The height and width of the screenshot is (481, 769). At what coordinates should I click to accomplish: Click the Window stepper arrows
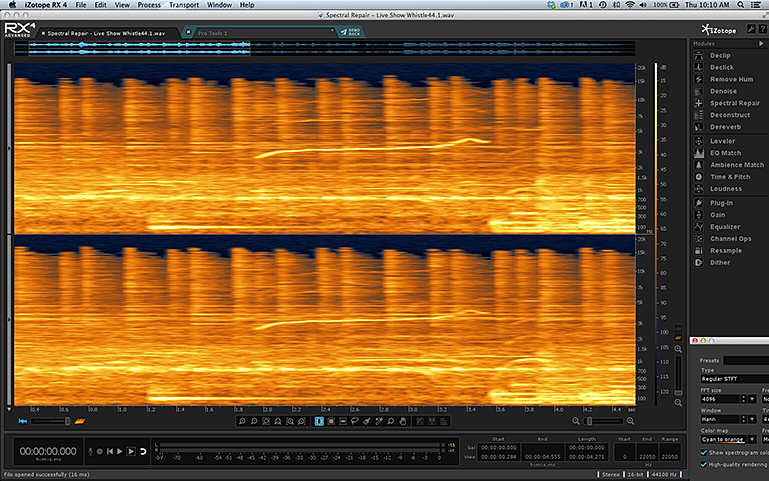(x=743, y=419)
